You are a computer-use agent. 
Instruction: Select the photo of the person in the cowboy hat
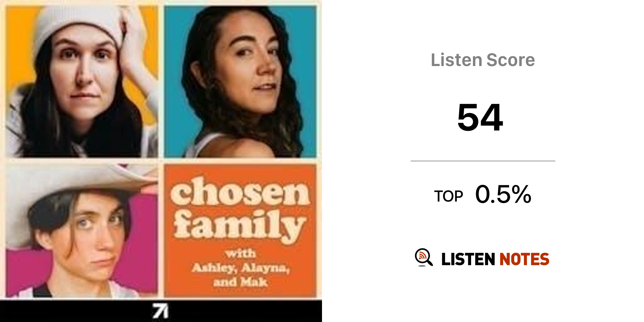pos(82,231)
